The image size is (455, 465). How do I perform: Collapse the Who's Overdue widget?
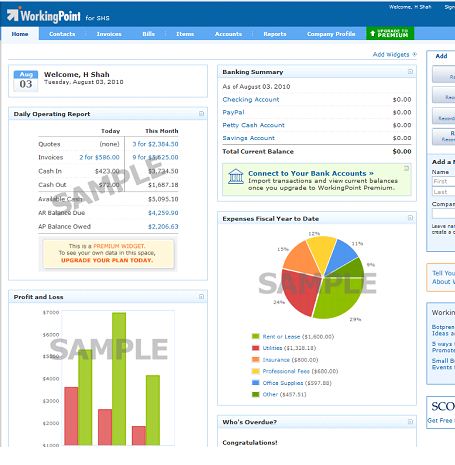coord(410,422)
